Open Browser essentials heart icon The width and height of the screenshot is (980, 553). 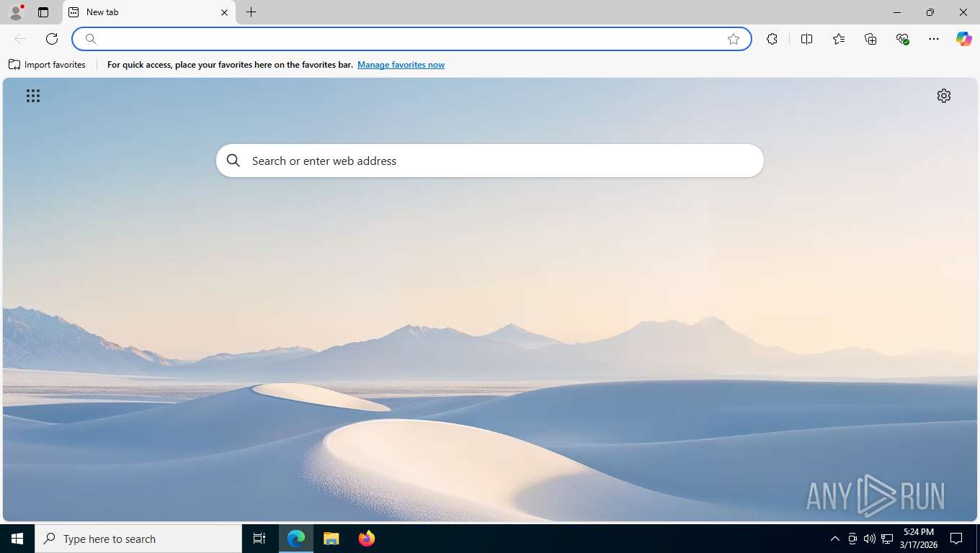pos(902,39)
